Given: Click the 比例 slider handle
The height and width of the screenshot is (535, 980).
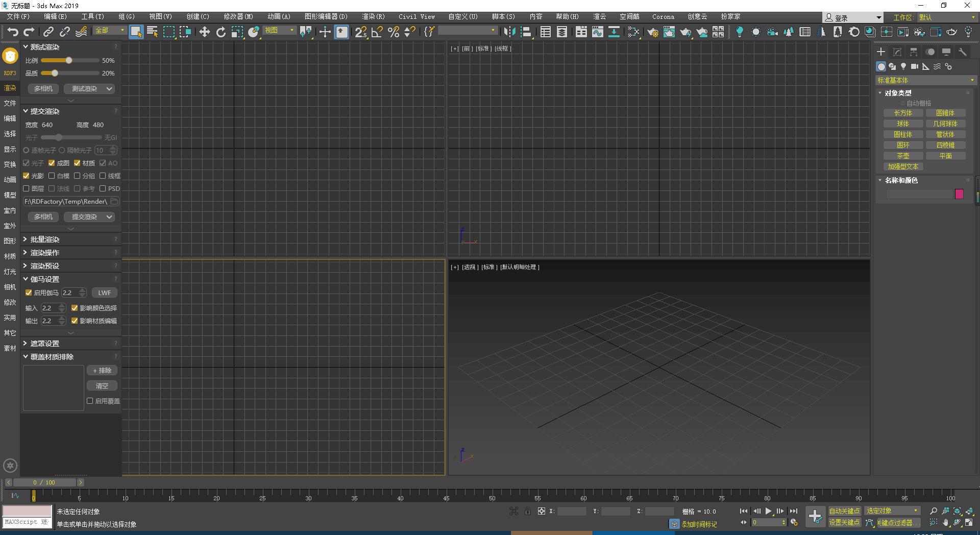Looking at the screenshot, I should coord(69,60).
